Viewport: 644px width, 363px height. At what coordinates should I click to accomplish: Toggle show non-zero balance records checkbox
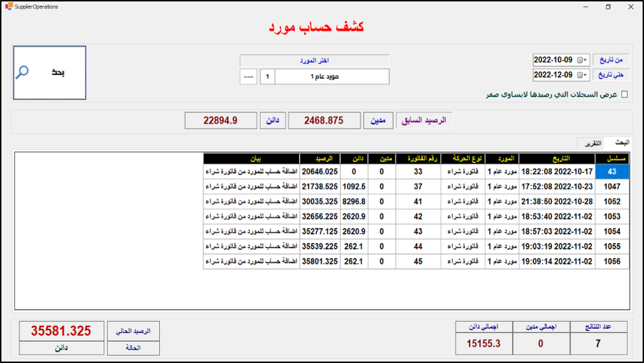click(625, 94)
